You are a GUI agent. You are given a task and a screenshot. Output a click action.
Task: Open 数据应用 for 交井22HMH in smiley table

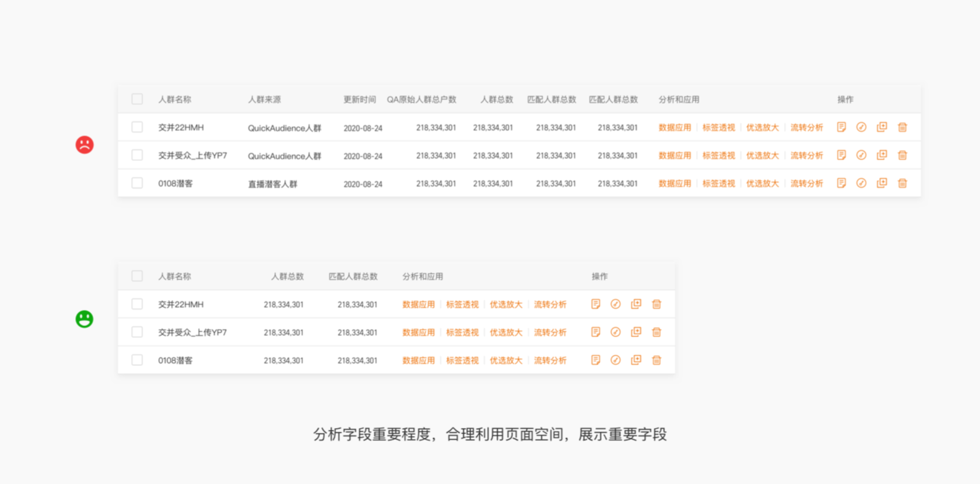418,305
